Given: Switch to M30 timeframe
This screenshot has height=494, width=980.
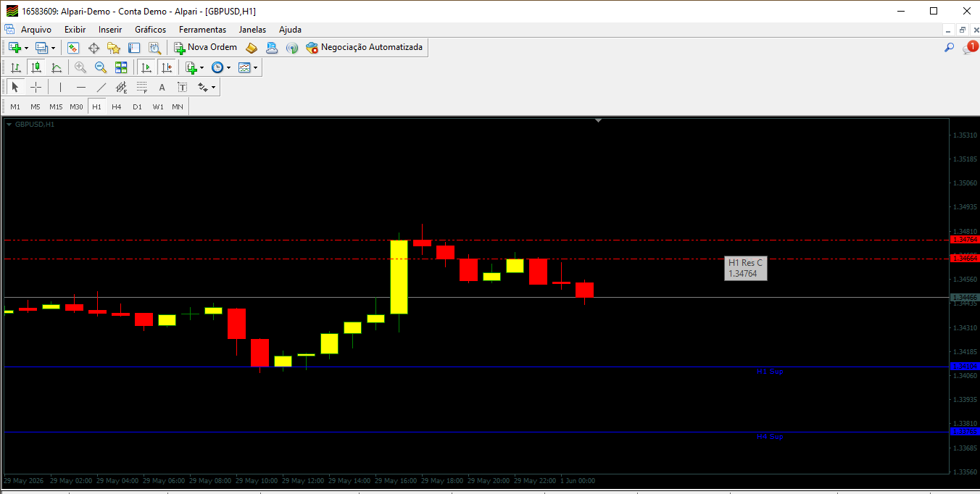Looking at the screenshot, I should pyautogui.click(x=76, y=106).
